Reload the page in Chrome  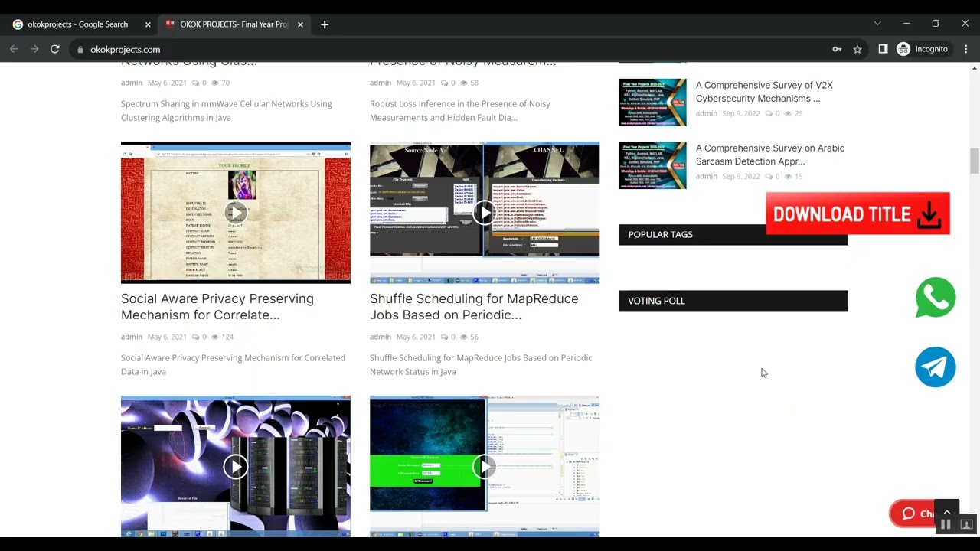(x=55, y=49)
